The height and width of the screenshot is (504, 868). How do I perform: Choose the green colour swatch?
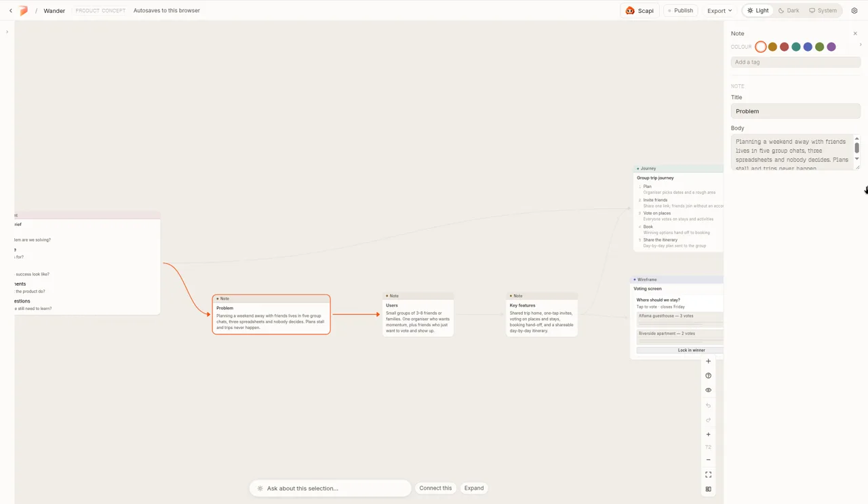[820, 47]
